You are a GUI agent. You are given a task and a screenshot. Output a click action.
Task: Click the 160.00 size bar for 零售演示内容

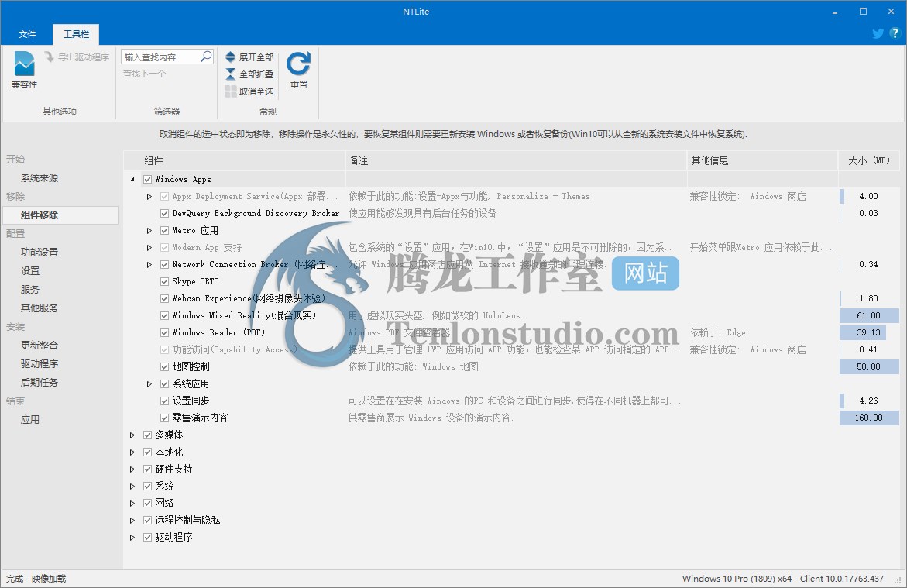point(869,418)
